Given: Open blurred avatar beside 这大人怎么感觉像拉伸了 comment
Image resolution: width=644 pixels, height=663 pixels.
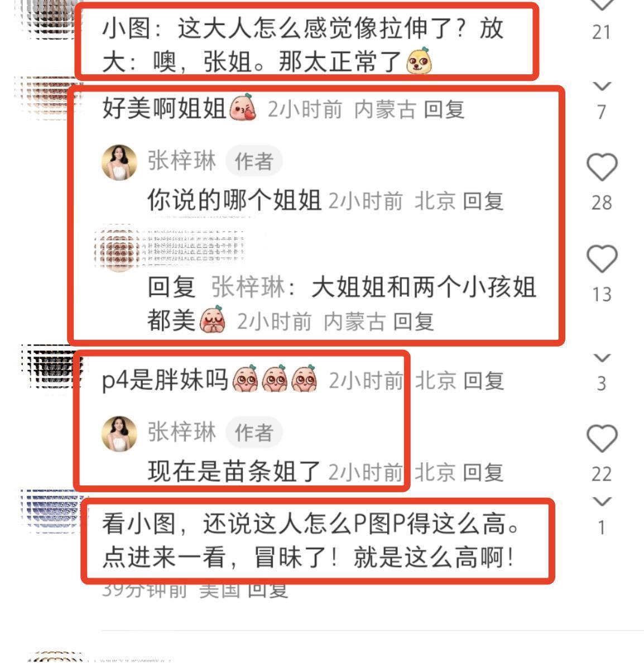Looking at the screenshot, I should pos(51,19).
